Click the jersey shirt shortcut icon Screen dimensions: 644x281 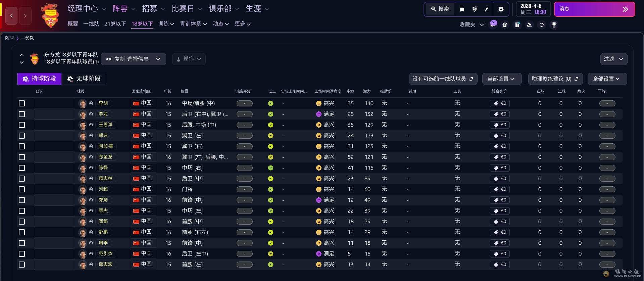pyautogui.click(x=505, y=25)
